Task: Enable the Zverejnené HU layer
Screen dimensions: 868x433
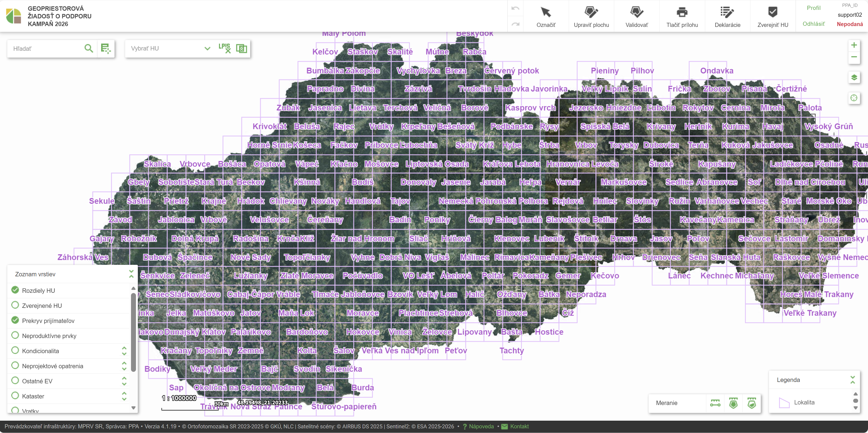Action: tap(15, 305)
